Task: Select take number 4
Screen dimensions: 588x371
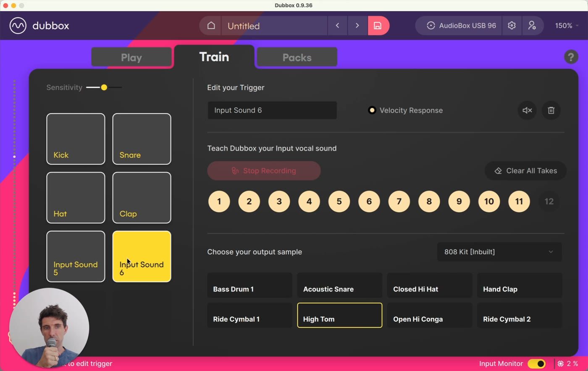Action: (x=309, y=201)
